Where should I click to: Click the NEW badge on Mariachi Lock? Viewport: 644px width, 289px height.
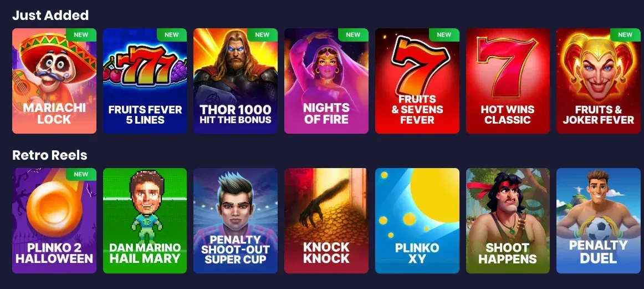81,35
